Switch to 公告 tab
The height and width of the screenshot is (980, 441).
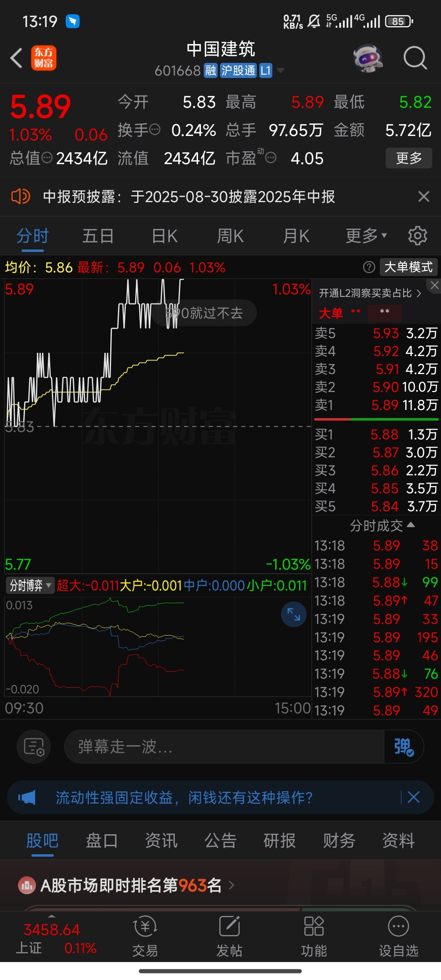[220, 841]
